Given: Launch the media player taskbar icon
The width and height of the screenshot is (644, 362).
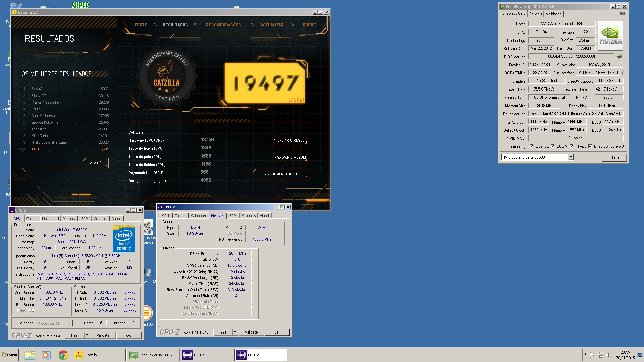Looking at the screenshot, I should coord(46,355).
